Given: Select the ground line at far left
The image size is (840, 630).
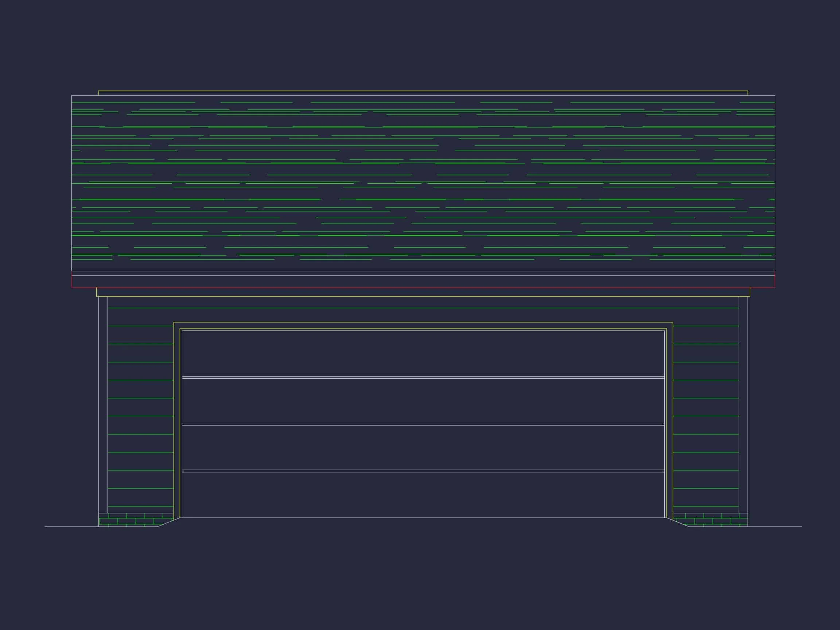Looking at the screenshot, I should tap(71, 527).
